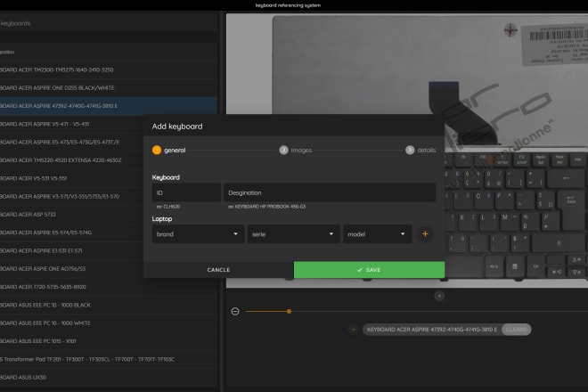
Task: Select the highlighted ACER ASPIRE 4739Z-4740G row
Action: pos(108,106)
